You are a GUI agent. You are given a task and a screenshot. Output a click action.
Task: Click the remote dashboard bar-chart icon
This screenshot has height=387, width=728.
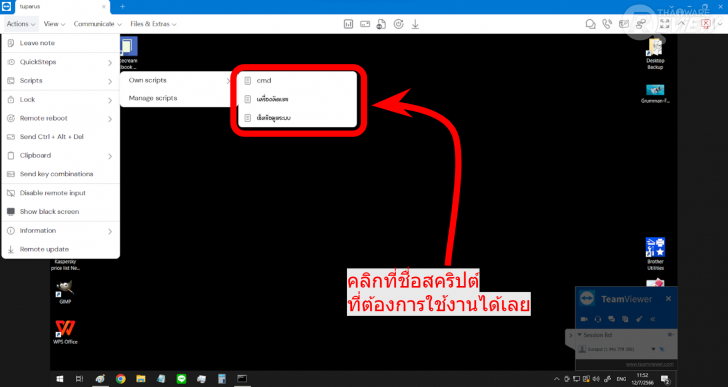[x=348, y=24]
